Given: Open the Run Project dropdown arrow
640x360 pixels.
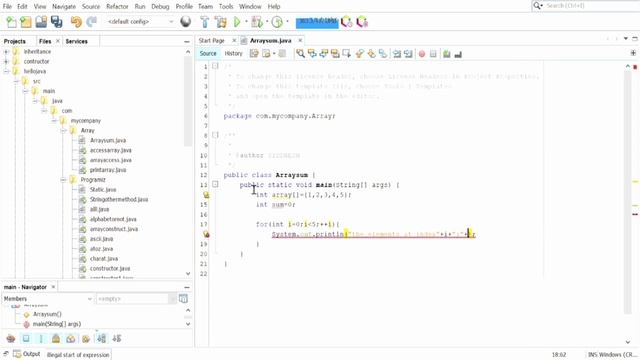Looking at the screenshot, I should click(246, 22).
